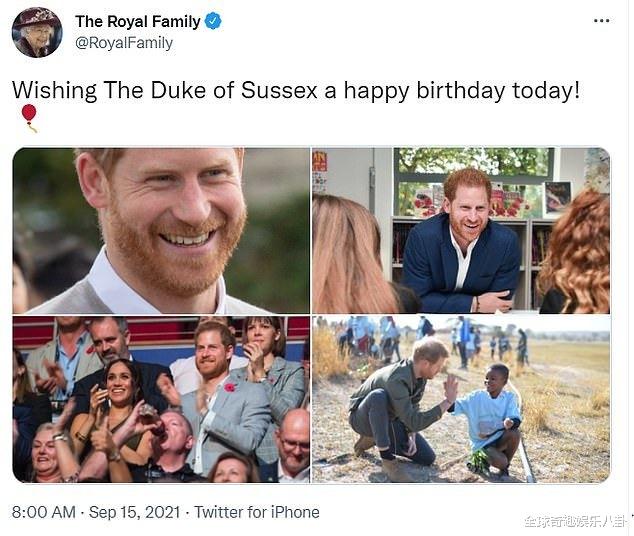This screenshot has width=634, height=536.
Task: Click the "8:00 AM" tweet time
Action: tap(44, 512)
